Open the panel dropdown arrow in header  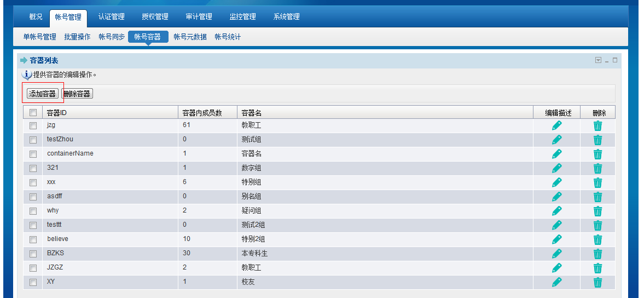[x=598, y=60]
